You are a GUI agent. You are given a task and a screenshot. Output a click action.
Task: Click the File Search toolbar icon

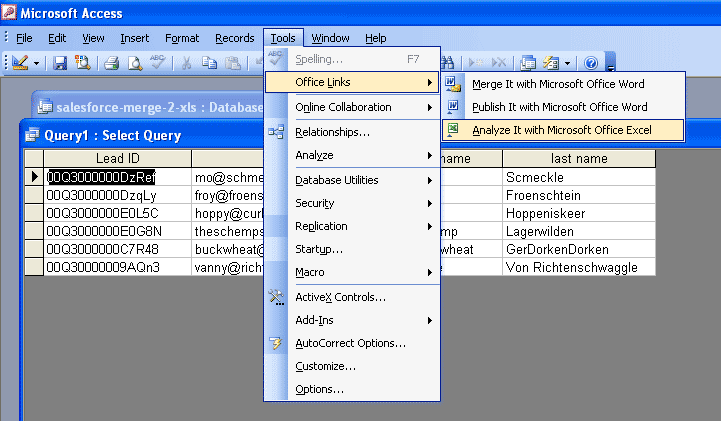83,63
